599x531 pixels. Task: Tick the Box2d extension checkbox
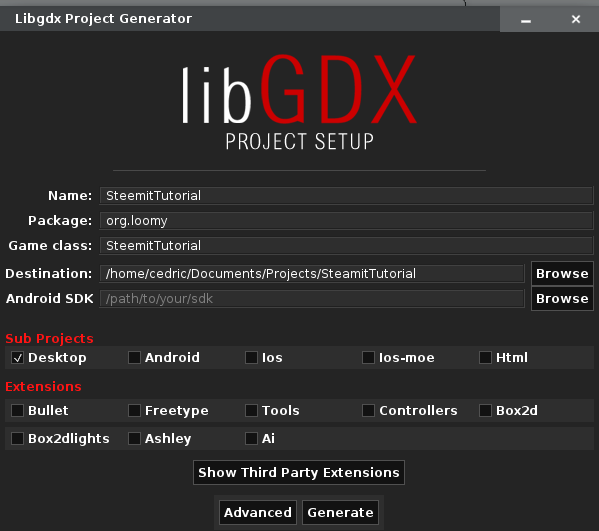(x=485, y=411)
